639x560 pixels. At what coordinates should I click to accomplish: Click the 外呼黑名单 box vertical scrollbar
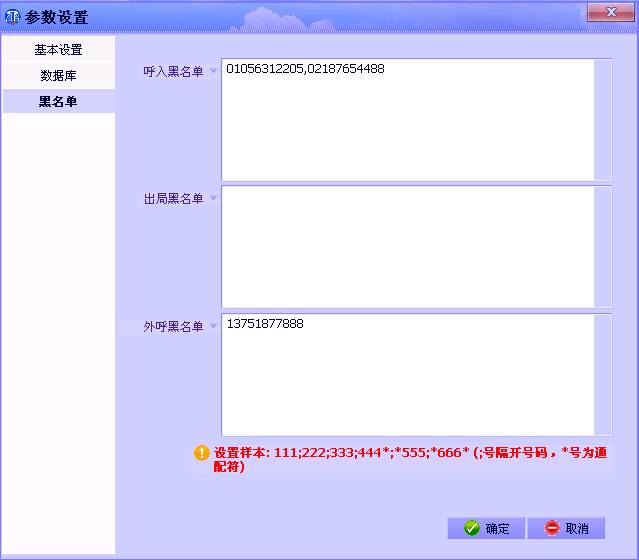(602, 374)
